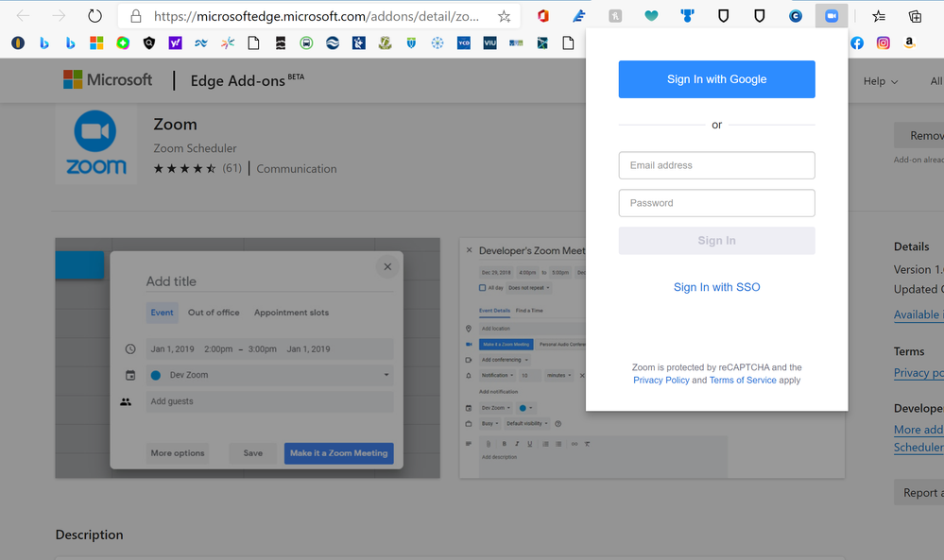
Task: Click the Available languages link
Action: click(918, 314)
